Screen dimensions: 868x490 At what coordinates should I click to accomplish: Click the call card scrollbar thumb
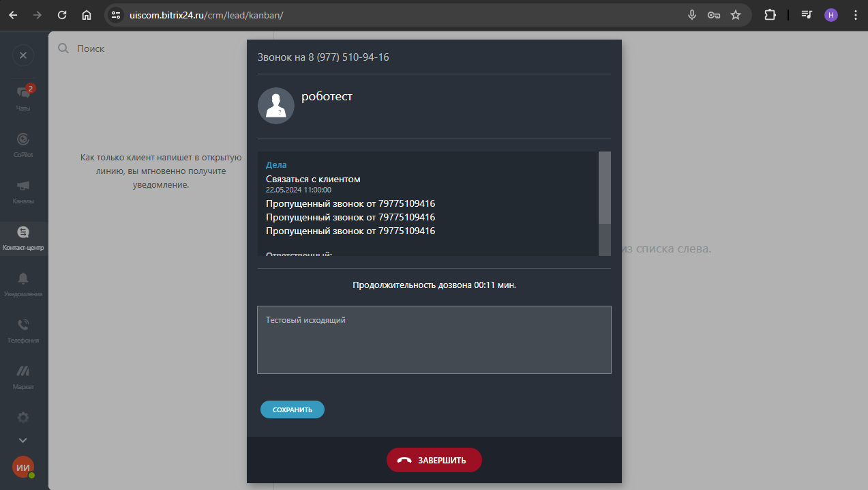[605, 188]
